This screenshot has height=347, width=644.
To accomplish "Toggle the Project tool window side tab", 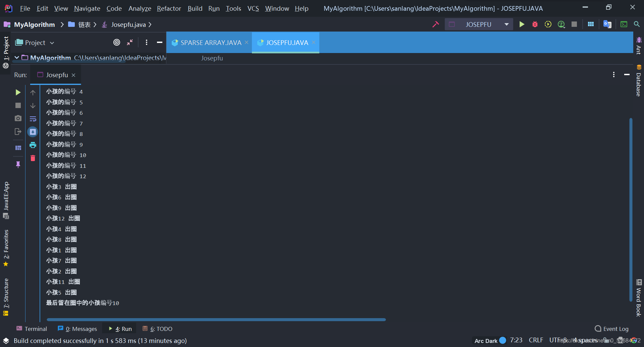I will tap(6, 52).
